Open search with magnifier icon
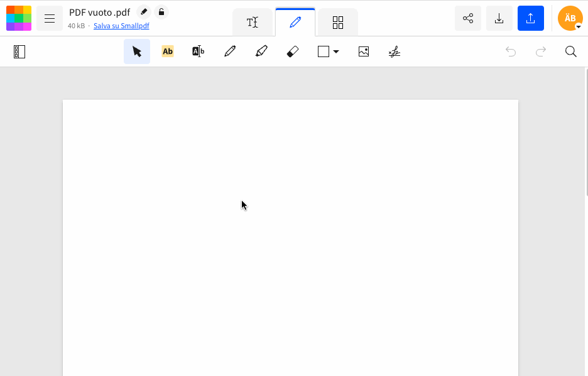 click(x=571, y=51)
